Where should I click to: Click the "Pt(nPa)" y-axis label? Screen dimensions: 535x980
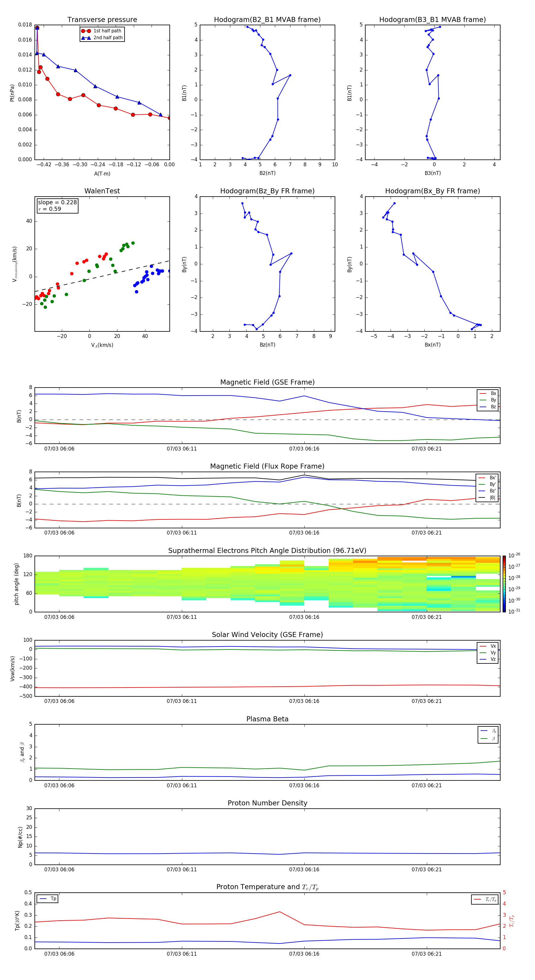12,92
